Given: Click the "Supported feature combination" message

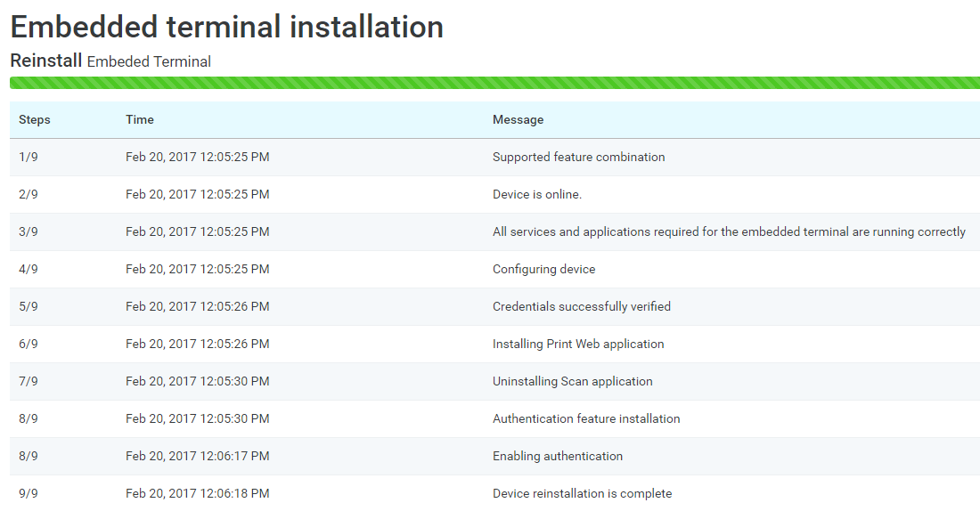Looking at the screenshot, I should [x=578, y=157].
